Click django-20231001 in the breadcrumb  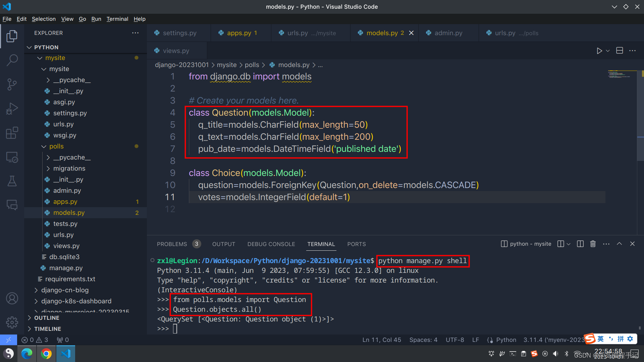point(182,65)
